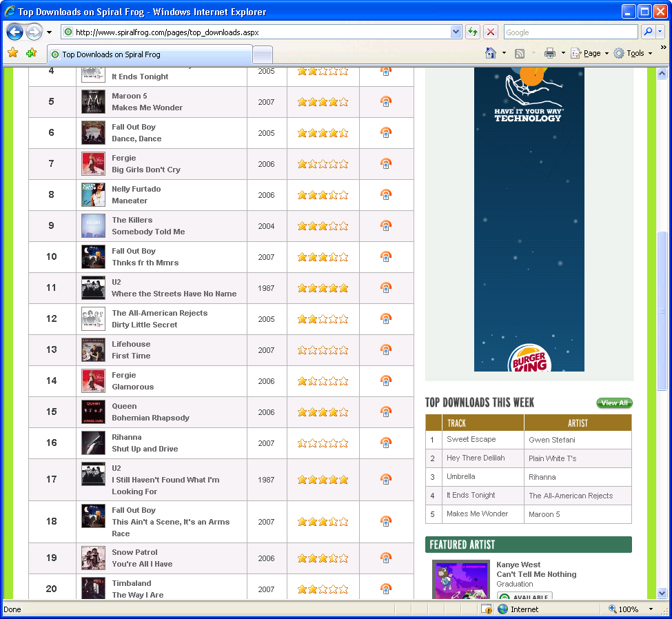Viewport: 672px width, 619px height.
Task: Open the Burger King advertisement banner
Action: (529, 219)
